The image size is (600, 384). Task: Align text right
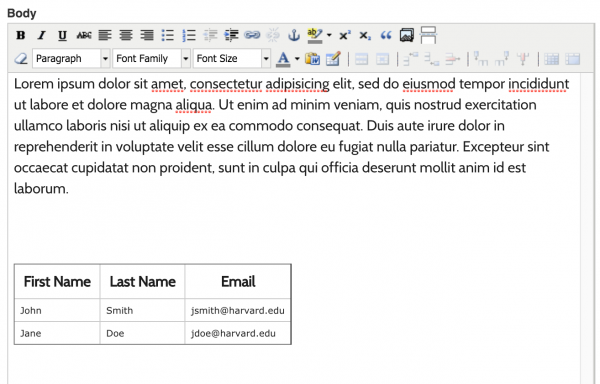pos(147,35)
